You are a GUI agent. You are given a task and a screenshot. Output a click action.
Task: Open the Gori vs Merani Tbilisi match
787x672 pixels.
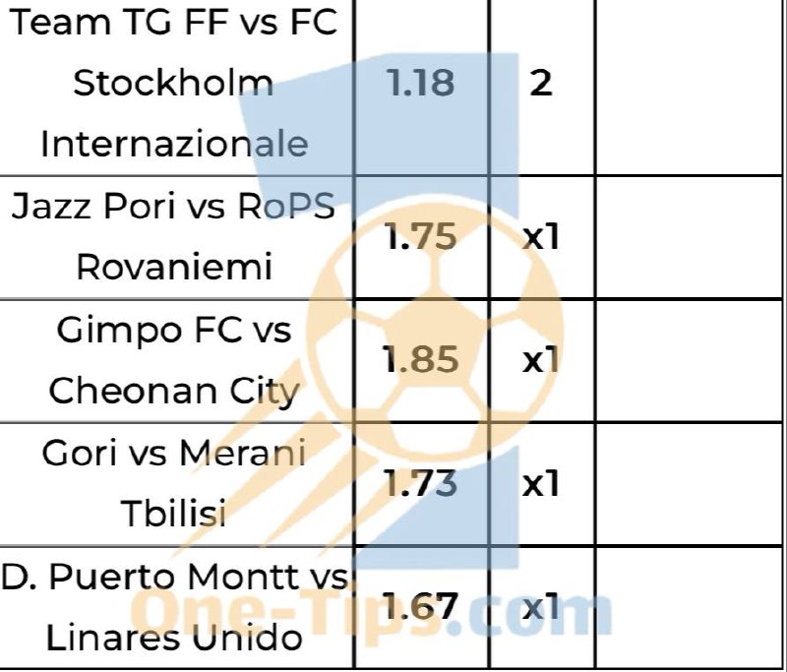pyautogui.click(x=174, y=483)
